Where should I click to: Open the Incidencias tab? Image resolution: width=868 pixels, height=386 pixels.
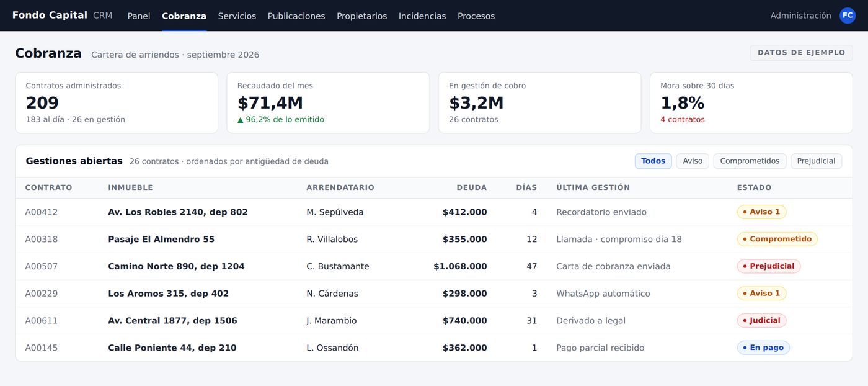[x=422, y=16]
